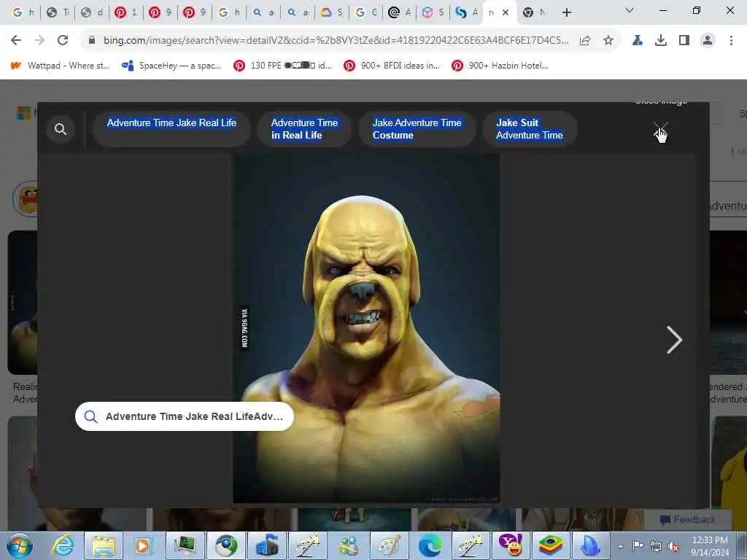Open the Chrome profile avatar
Viewport: 747px width, 560px height.
(x=708, y=41)
